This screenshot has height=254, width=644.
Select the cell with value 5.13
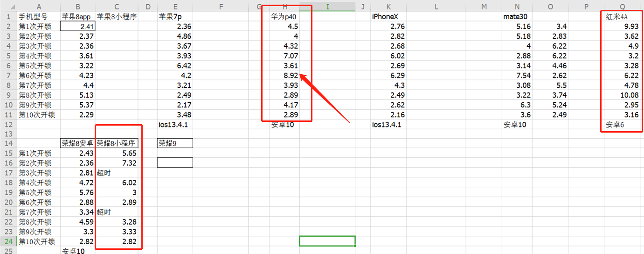click(78, 95)
